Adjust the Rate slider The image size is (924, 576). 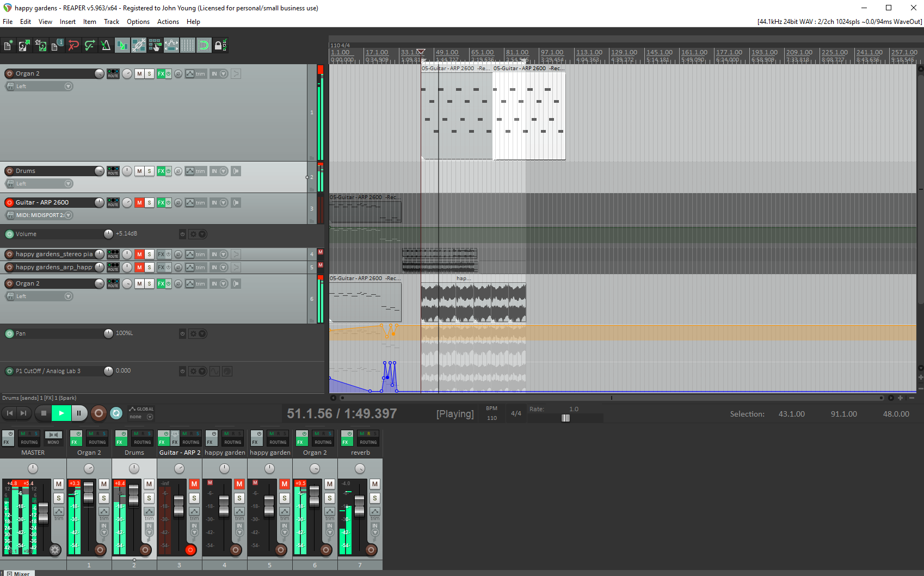pyautogui.click(x=565, y=418)
